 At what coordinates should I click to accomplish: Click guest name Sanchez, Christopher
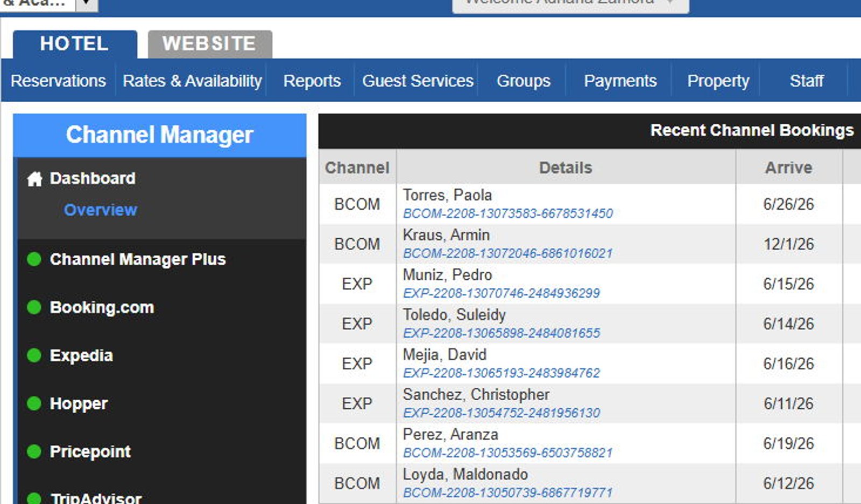pos(476,394)
